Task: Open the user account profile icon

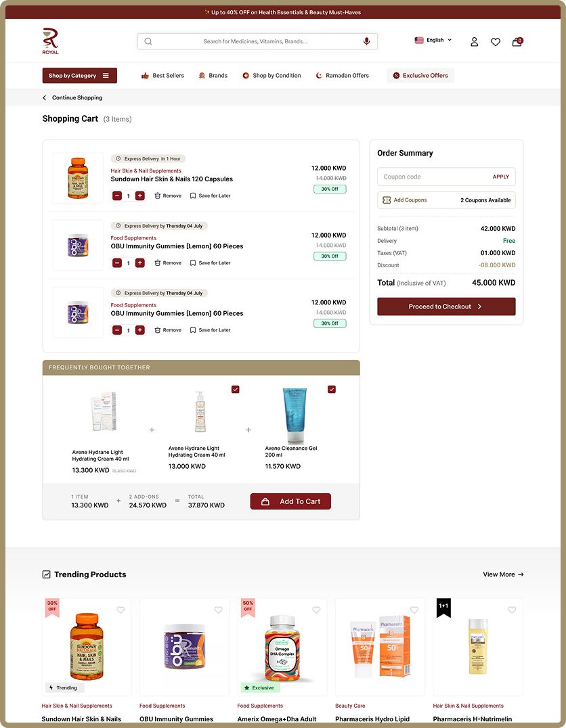Action: pos(474,42)
